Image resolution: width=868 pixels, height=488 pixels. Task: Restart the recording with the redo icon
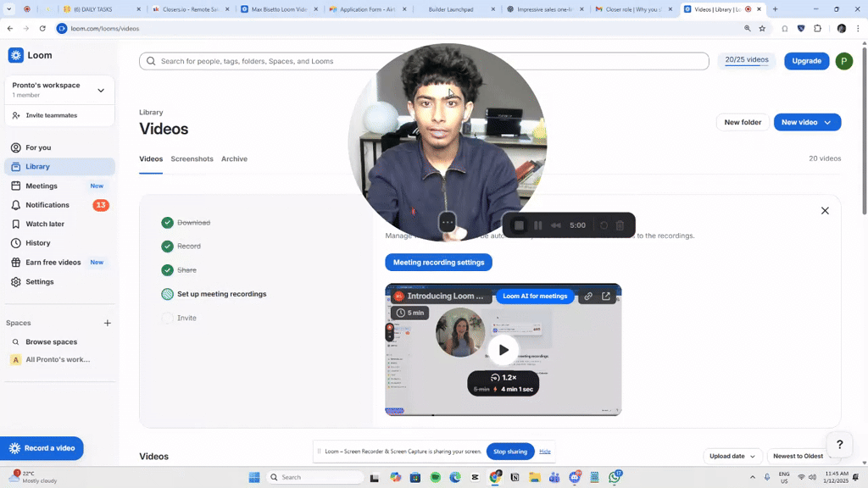coord(604,225)
